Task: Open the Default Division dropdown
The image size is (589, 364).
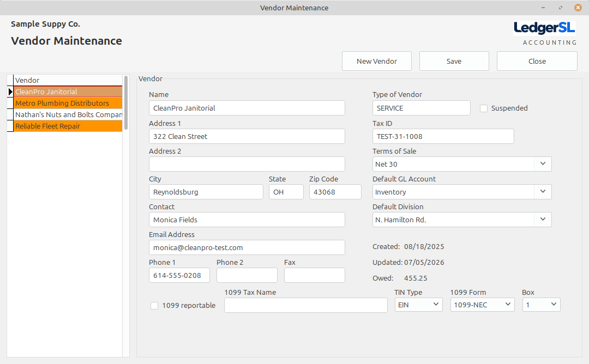Action: [x=543, y=220]
